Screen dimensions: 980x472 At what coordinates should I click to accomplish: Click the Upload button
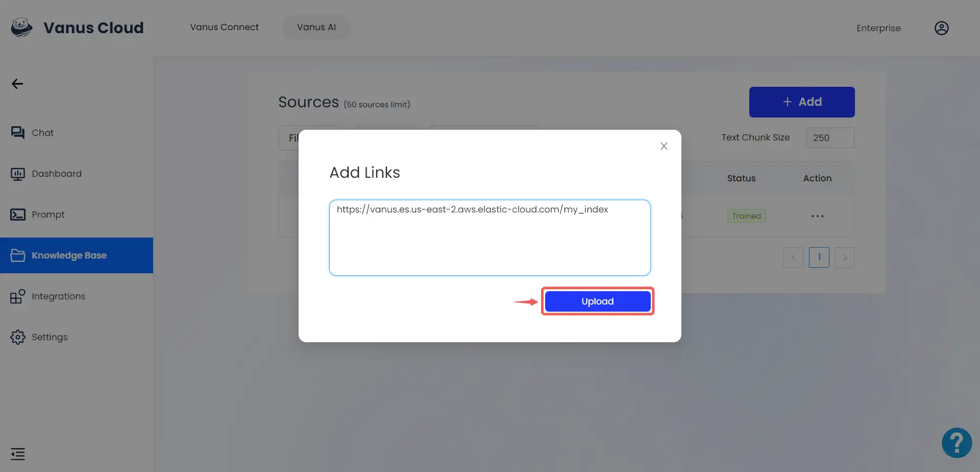tap(598, 301)
